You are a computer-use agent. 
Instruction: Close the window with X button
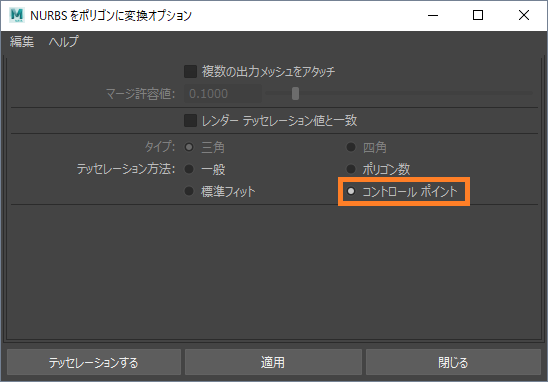(x=524, y=15)
